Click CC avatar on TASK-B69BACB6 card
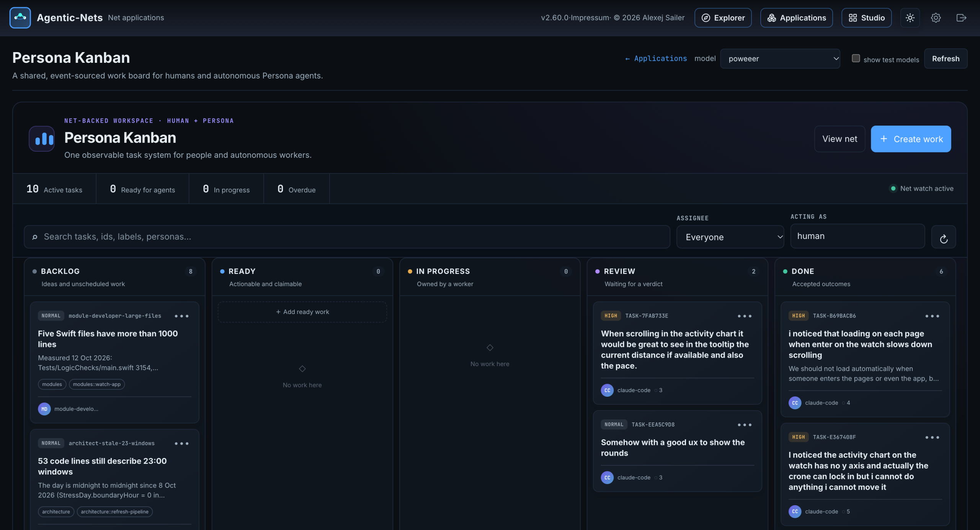 pos(795,403)
